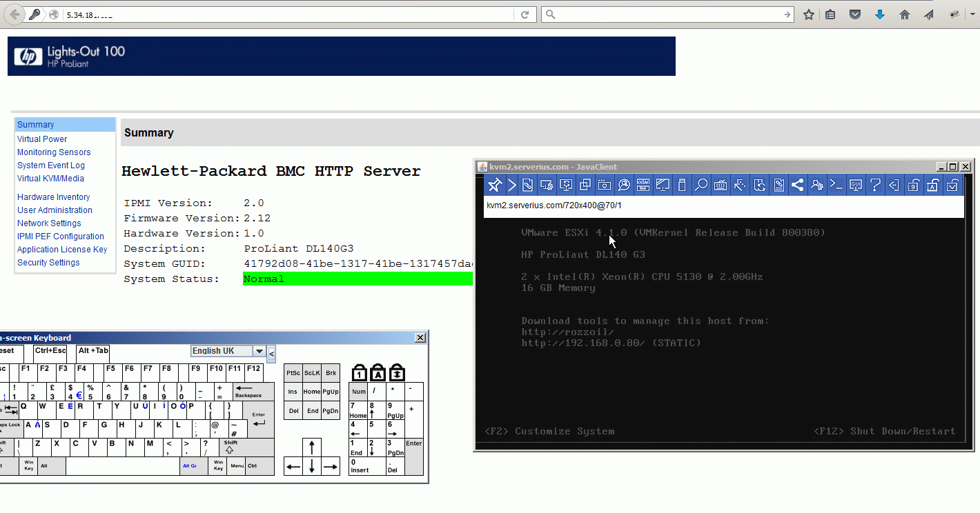Viewport: 980px width, 513px height.
Task: Open the Security Settings link
Action: [48, 263]
